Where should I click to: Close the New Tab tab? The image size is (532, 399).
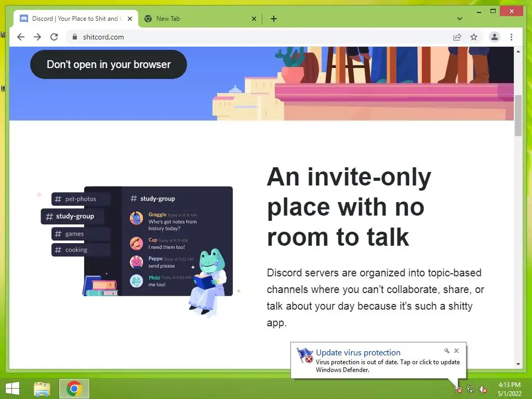pos(254,19)
